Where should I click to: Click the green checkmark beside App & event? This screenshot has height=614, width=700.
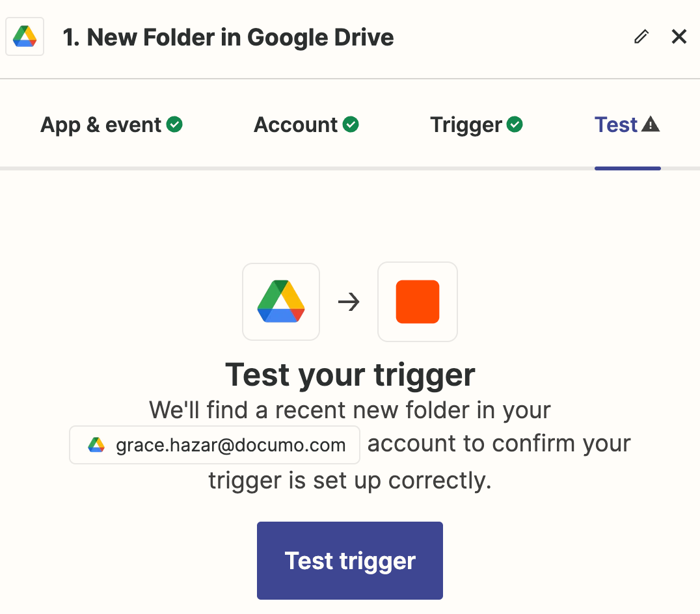click(x=174, y=124)
